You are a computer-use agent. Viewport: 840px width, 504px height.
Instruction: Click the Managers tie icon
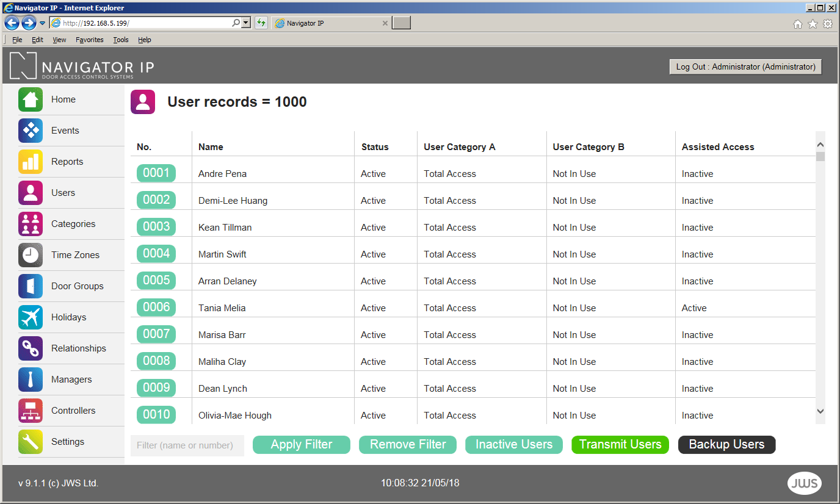(31, 380)
